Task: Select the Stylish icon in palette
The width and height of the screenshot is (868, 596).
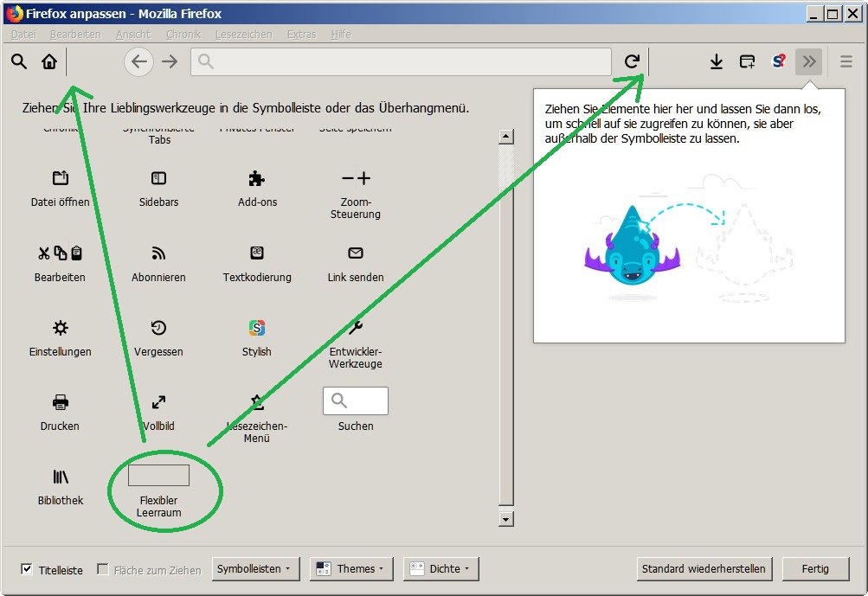Action: click(x=257, y=328)
